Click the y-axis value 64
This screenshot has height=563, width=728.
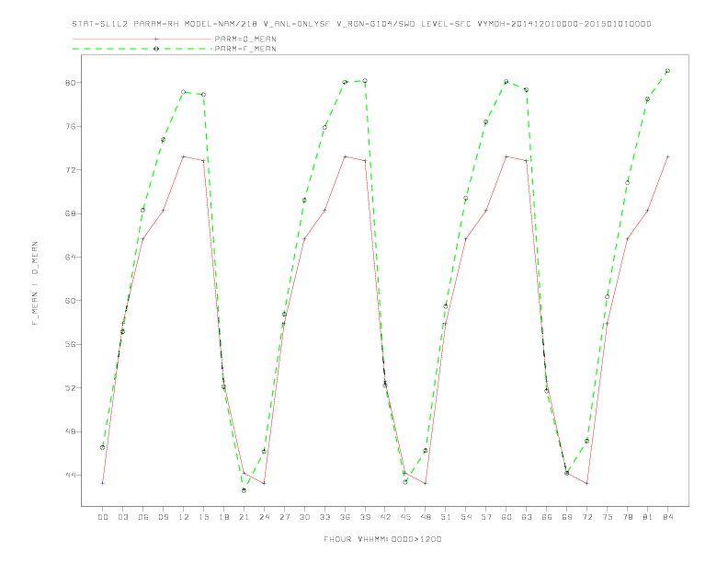click(70, 257)
